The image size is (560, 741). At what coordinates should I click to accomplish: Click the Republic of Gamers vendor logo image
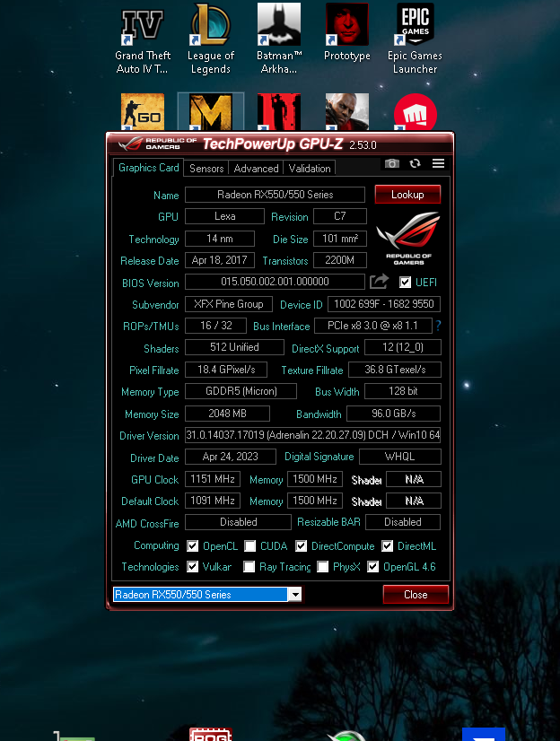pyautogui.click(x=408, y=239)
